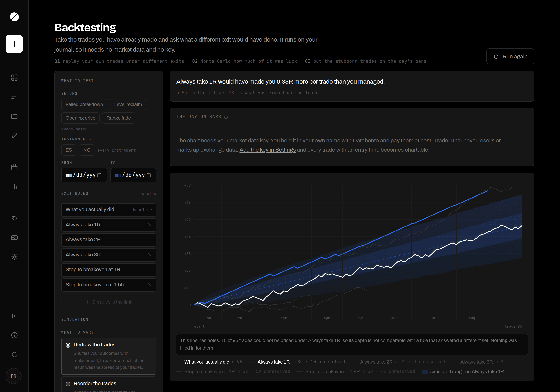Screen dimensions: 560x392
Task: Open the calendar icon in sidebar
Action: click(14, 167)
